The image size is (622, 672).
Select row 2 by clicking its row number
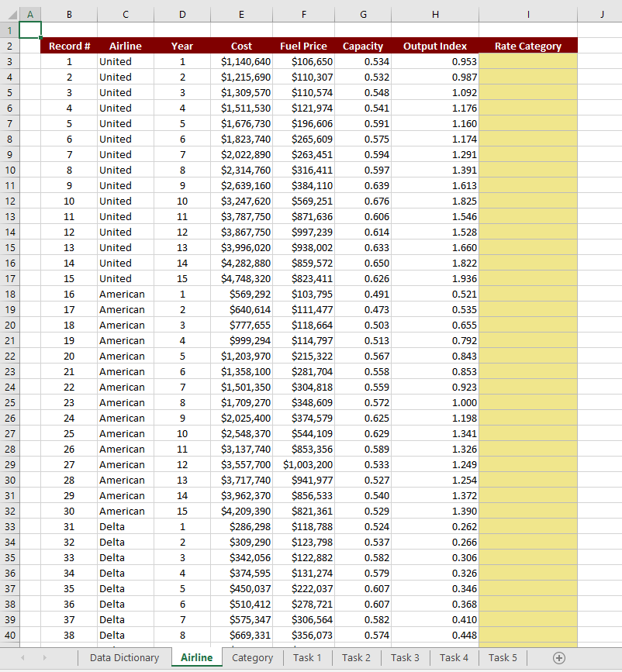pyautogui.click(x=30, y=46)
